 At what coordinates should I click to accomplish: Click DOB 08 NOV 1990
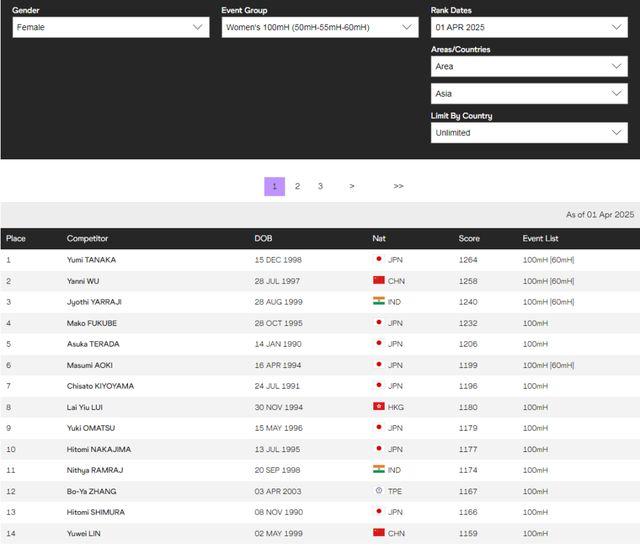(x=279, y=512)
